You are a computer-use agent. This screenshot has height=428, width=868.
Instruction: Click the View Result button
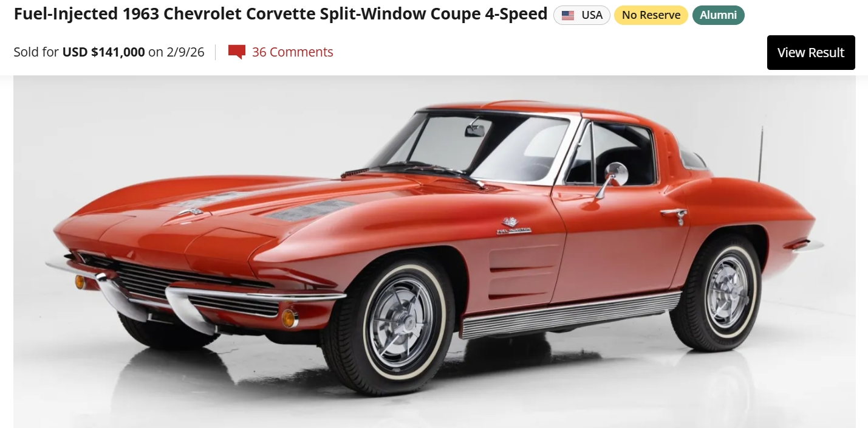811,52
